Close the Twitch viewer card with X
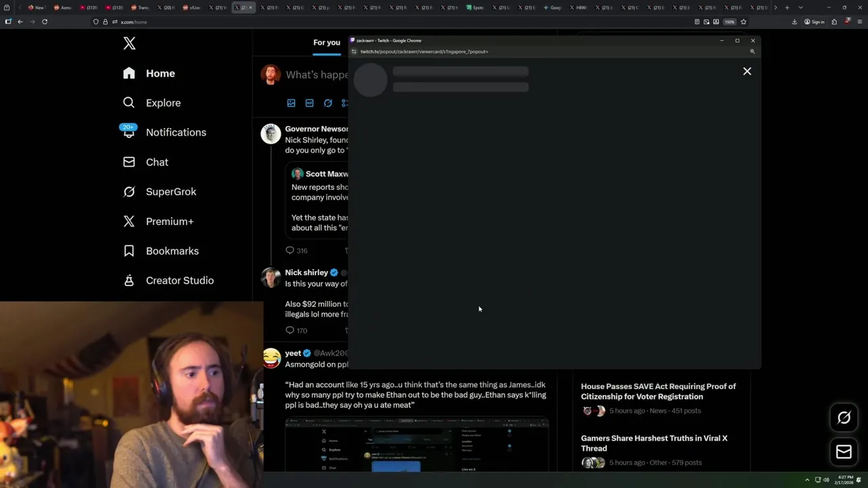Image resolution: width=868 pixels, height=488 pixels. [747, 71]
